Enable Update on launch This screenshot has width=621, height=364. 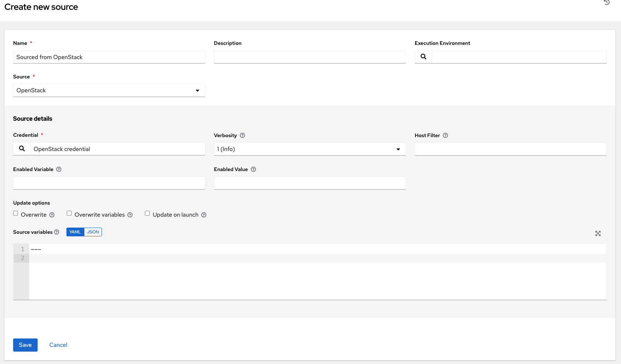coord(147,213)
